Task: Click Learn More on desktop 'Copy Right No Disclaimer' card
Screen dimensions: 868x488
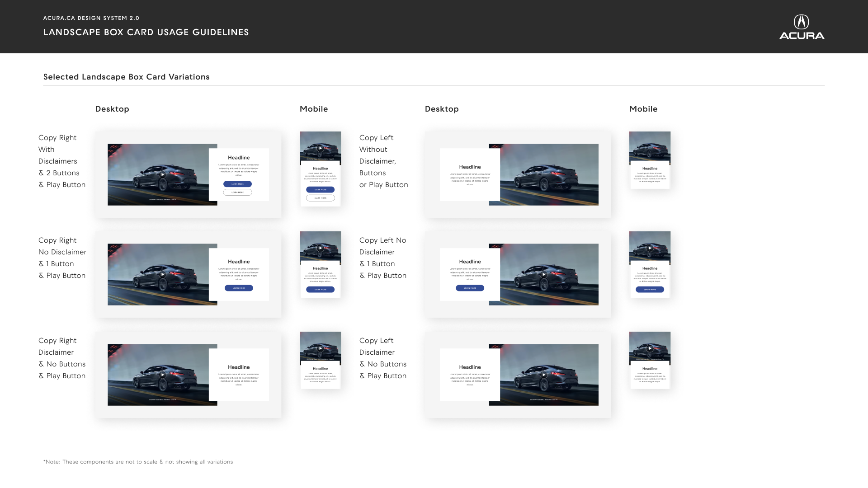Action: point(239,288)
